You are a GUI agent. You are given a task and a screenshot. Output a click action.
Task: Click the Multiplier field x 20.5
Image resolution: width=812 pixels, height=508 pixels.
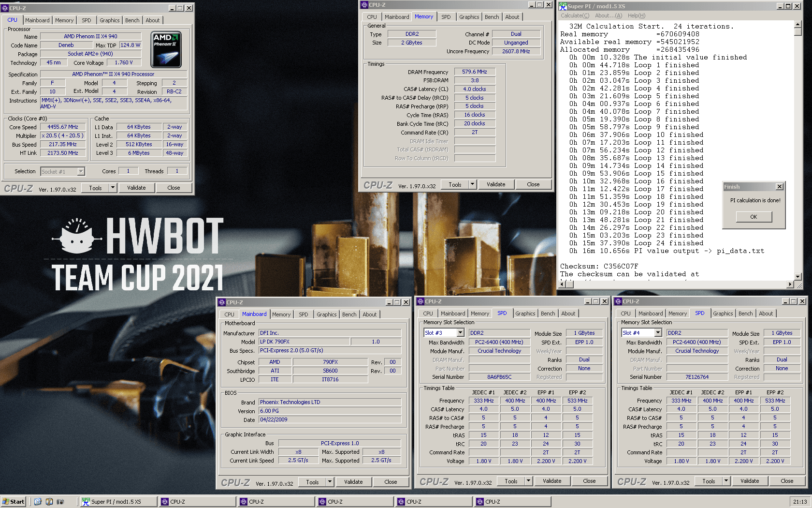point(63,135)
